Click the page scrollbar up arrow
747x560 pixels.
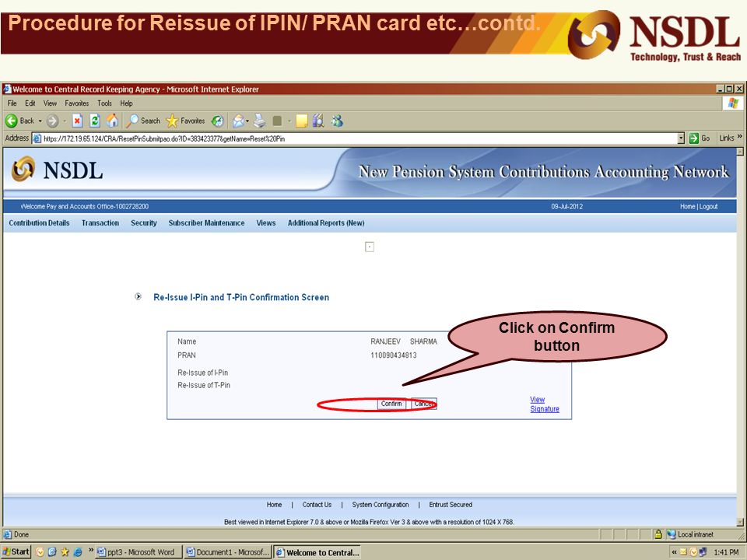740,152
